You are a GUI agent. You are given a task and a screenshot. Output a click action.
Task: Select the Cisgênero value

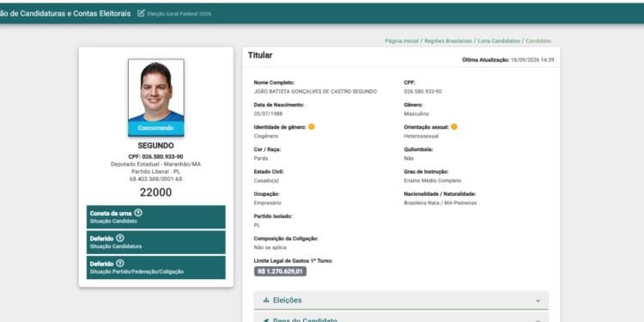[265, 136]
